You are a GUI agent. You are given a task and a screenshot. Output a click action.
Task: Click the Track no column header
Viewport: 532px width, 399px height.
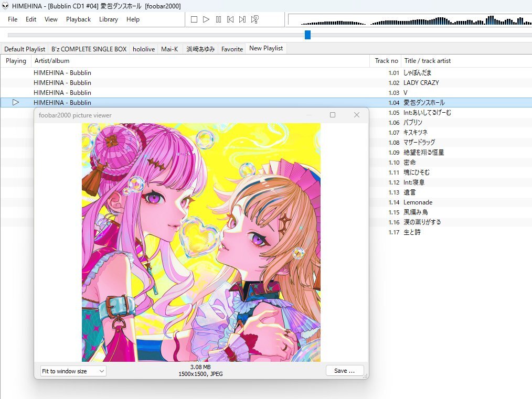386,61
